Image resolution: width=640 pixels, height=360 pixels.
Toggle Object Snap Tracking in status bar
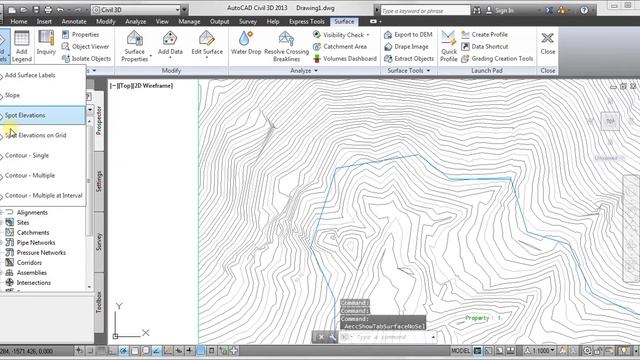157,350
